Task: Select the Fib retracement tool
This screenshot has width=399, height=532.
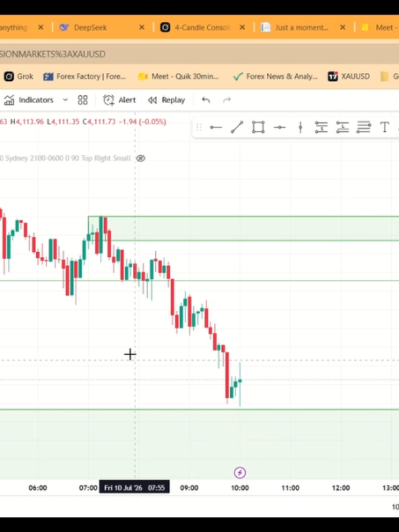Action: click(x=364, y=127)
